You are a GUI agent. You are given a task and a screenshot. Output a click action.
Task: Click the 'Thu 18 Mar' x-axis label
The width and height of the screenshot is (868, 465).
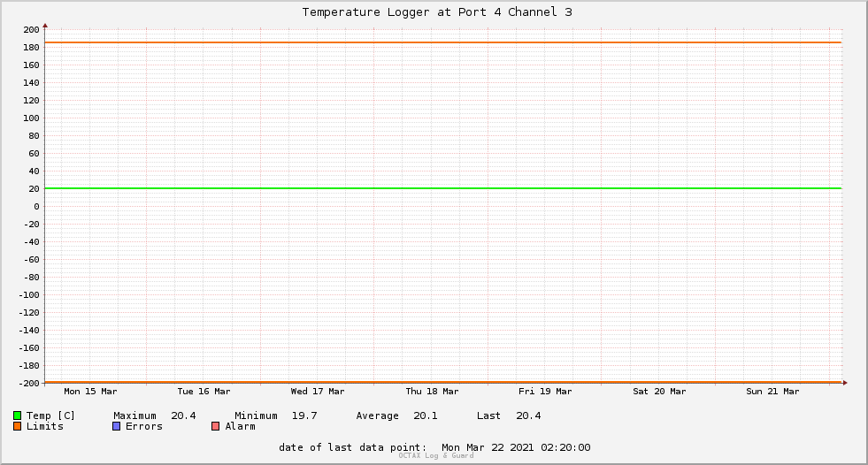coord(432,392)
